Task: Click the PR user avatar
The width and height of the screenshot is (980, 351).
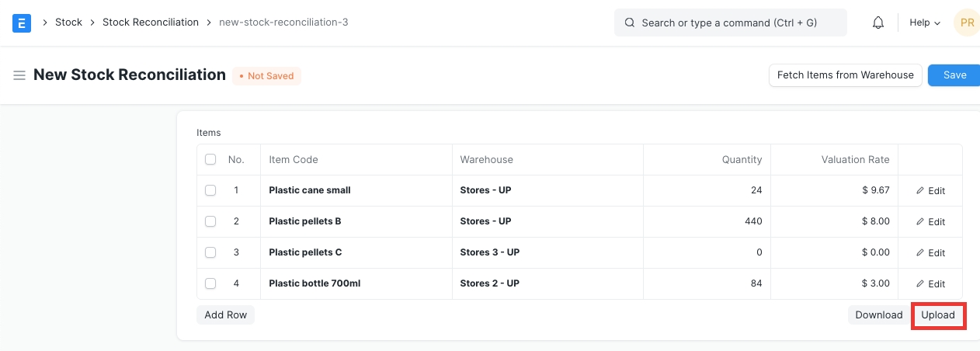Action: point(966,23)
